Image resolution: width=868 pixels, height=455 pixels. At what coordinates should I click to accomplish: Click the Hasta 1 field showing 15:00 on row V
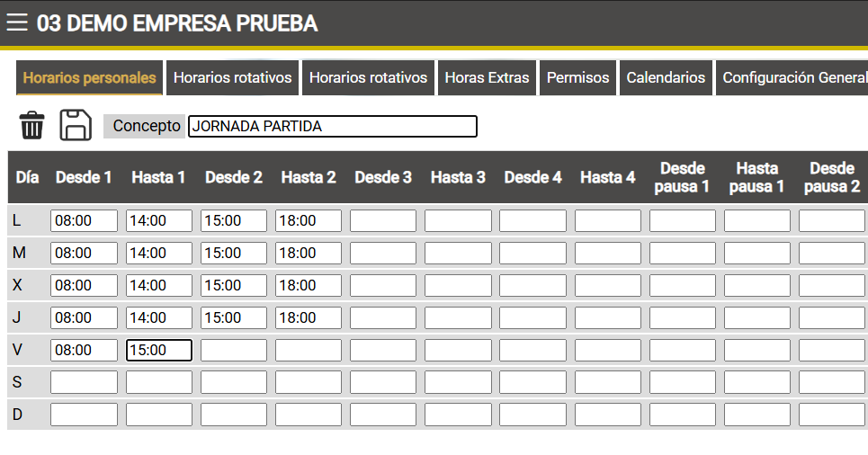point(159,351)
